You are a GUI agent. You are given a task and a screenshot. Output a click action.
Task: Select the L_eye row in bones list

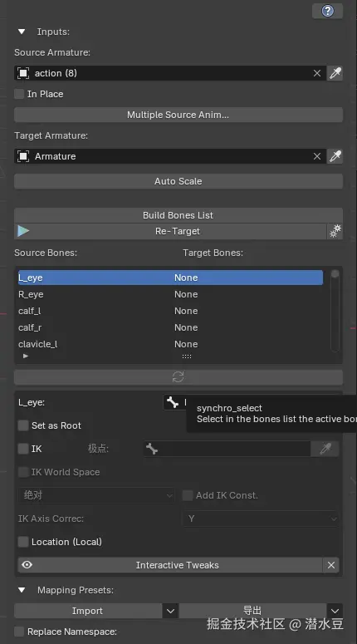pyautogui.click(x=170, y=278)
